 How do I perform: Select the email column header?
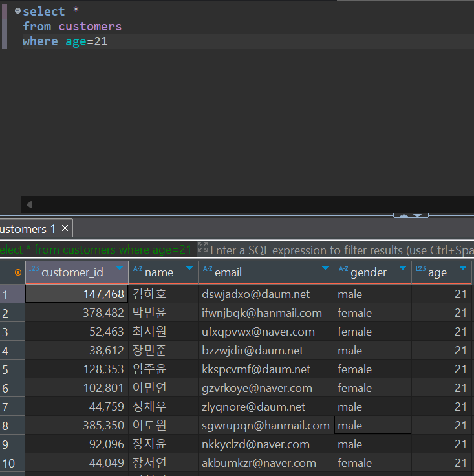tap(266, 272)
